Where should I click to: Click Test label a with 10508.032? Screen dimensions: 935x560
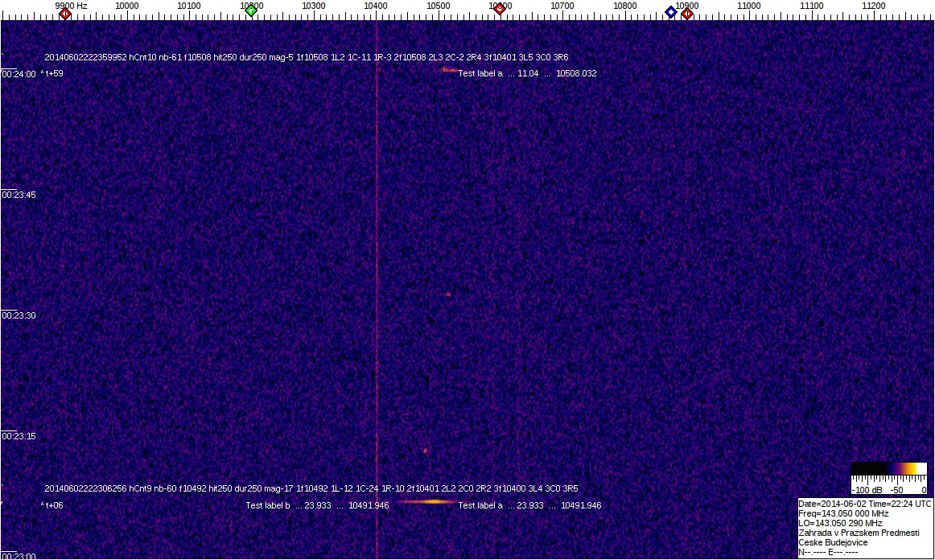pos(527,74)
